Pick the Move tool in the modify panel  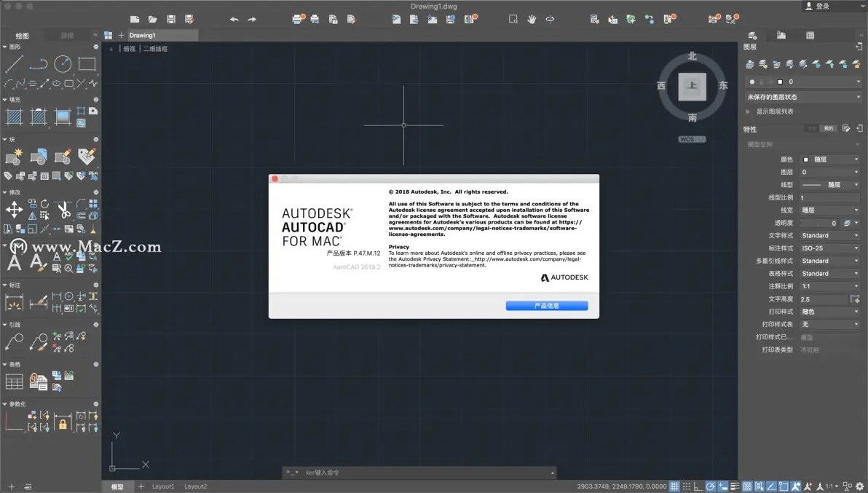[14, 210]
